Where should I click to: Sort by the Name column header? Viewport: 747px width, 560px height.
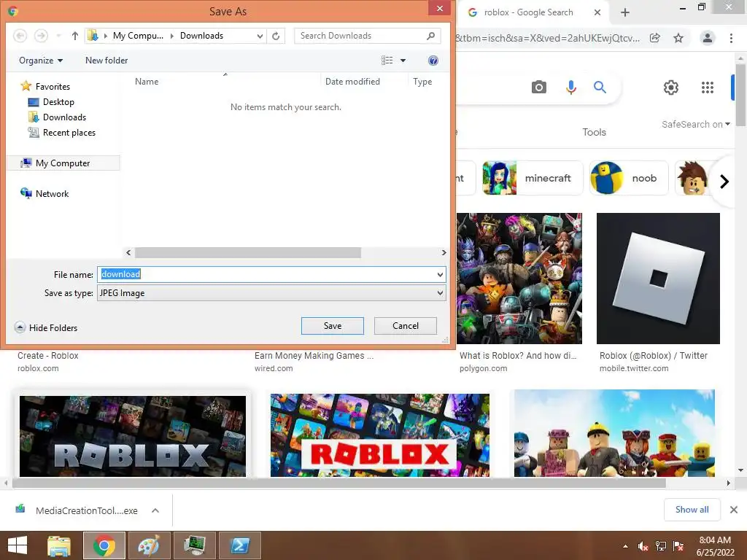point(147,82)
